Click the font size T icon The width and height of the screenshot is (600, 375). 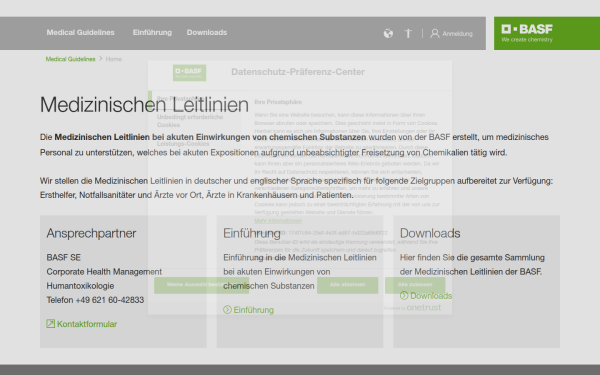[x=408, y=34]
